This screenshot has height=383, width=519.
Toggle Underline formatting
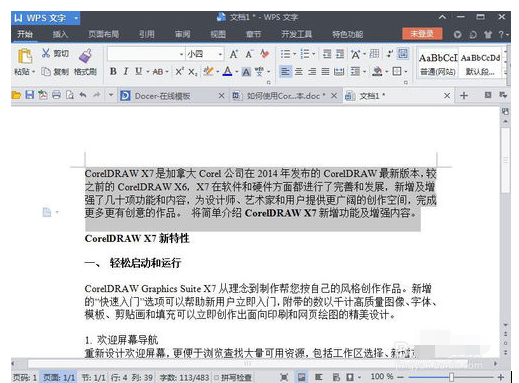click(x=138, y=71)
